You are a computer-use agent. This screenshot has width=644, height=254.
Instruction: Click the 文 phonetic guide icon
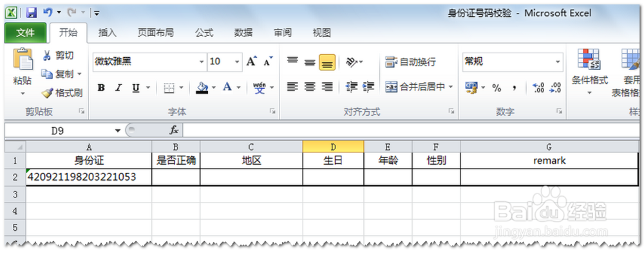coord(260,87)
